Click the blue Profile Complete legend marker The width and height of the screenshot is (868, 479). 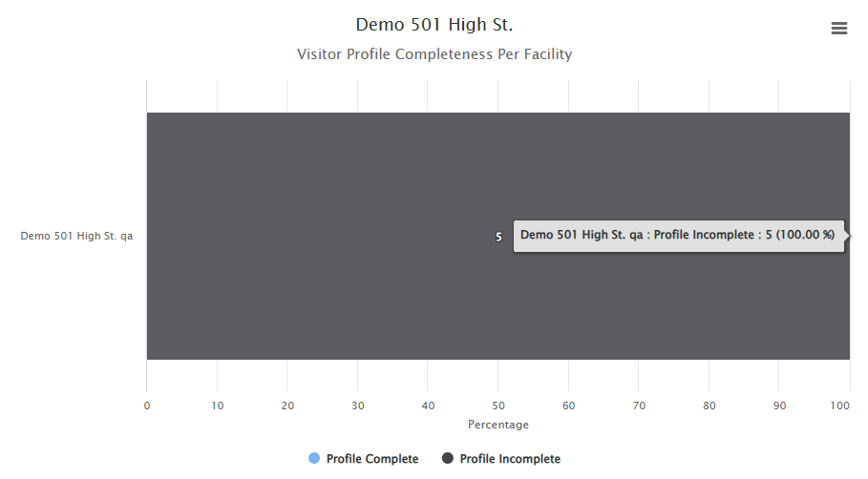[x=314, y=458]
